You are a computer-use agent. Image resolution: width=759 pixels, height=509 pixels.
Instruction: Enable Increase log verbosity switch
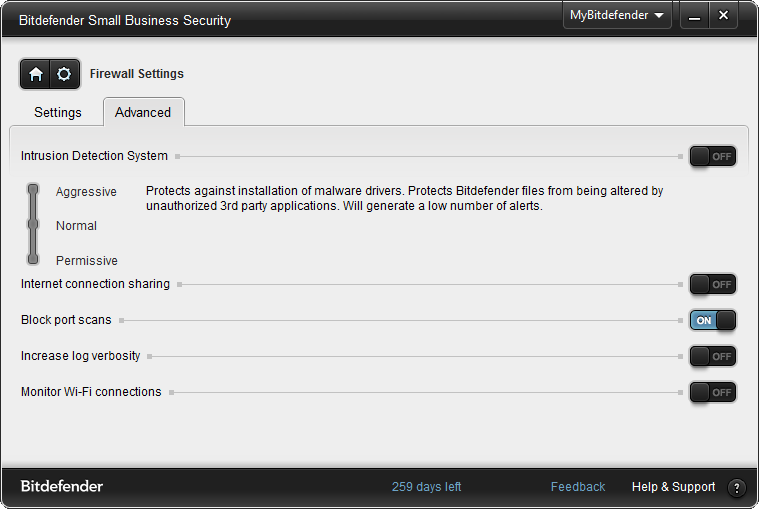point(712,356)
